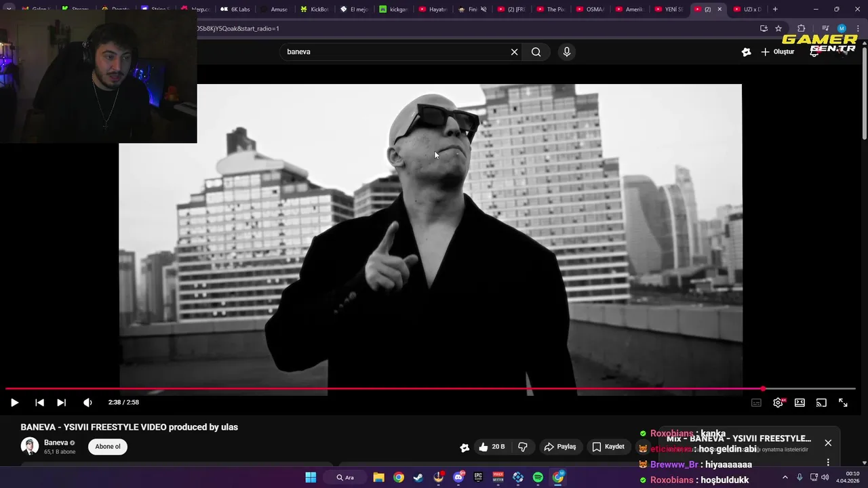Open a new browser tab

click(775, 9)
